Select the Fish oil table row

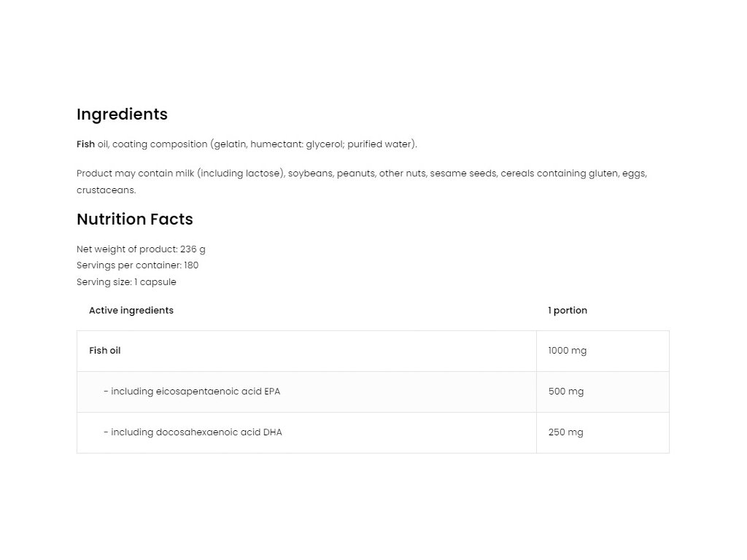[373, 351]
